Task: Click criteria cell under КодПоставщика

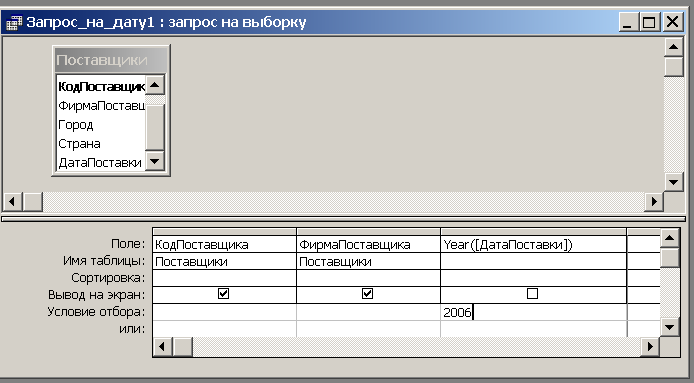Action: pos(224,312)
